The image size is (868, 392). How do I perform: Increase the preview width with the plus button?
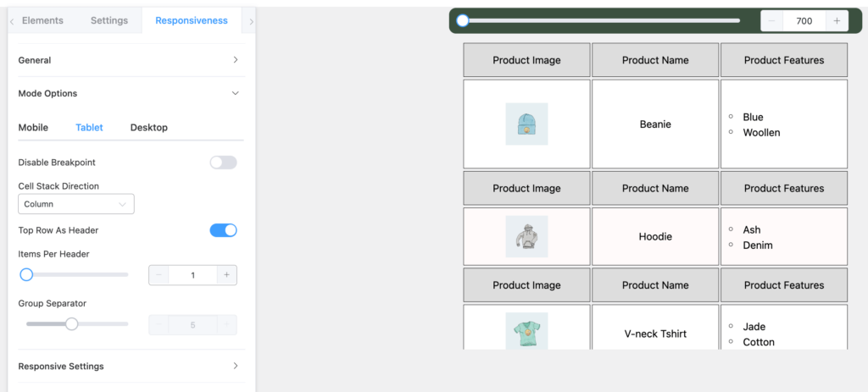pos(837,21)
